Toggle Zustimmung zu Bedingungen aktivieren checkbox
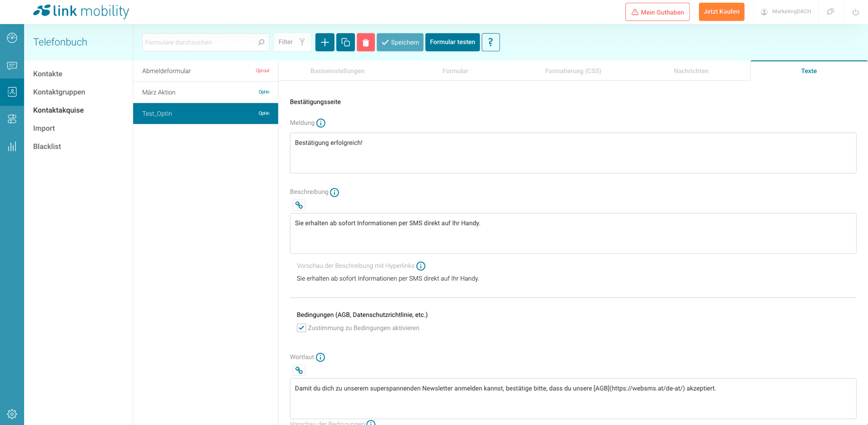 click(x=301, y=328)
